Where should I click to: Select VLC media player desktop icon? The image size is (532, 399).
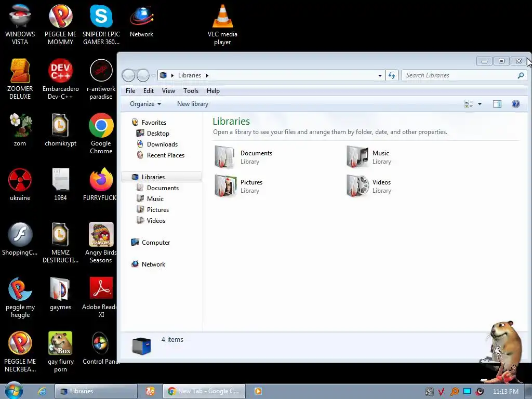[x=222, y=25]
